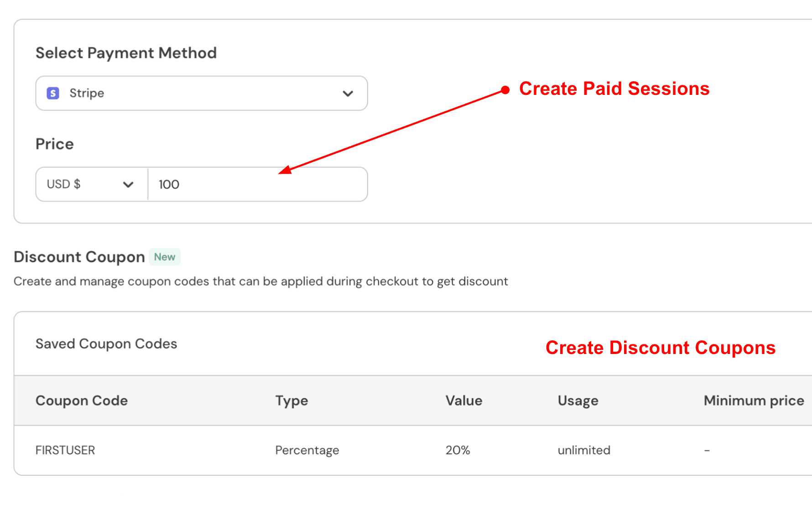Click the Saved Coupon Codes heading
Image resolution: width=812 pixels, height=510 pixels.
[x=106, y=343]
